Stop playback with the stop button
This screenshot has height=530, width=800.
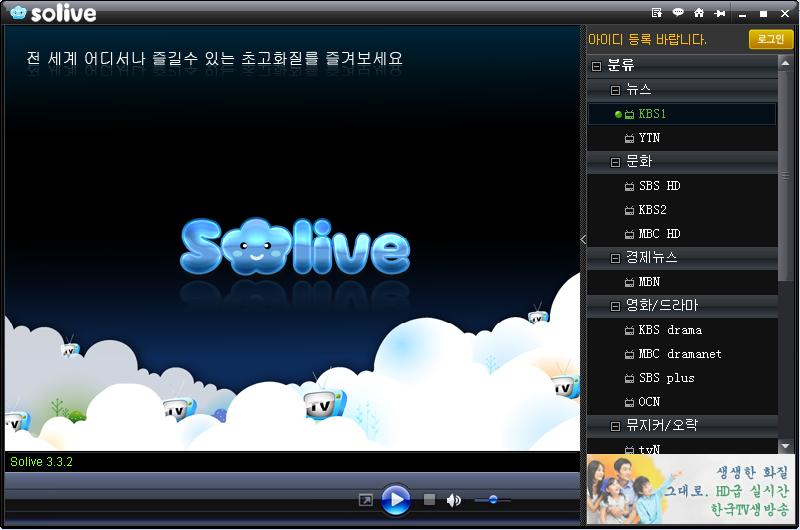point(430,499)
